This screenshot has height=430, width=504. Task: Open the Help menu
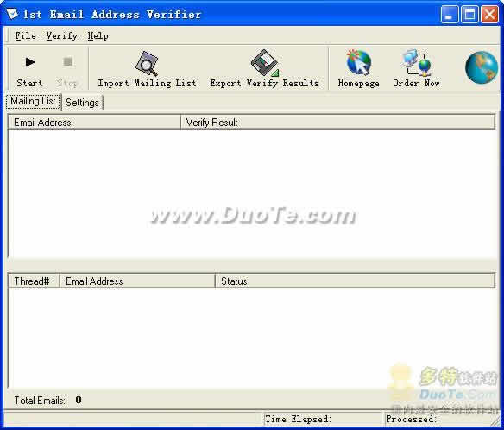pyautogui.click(x=98, y=35)
